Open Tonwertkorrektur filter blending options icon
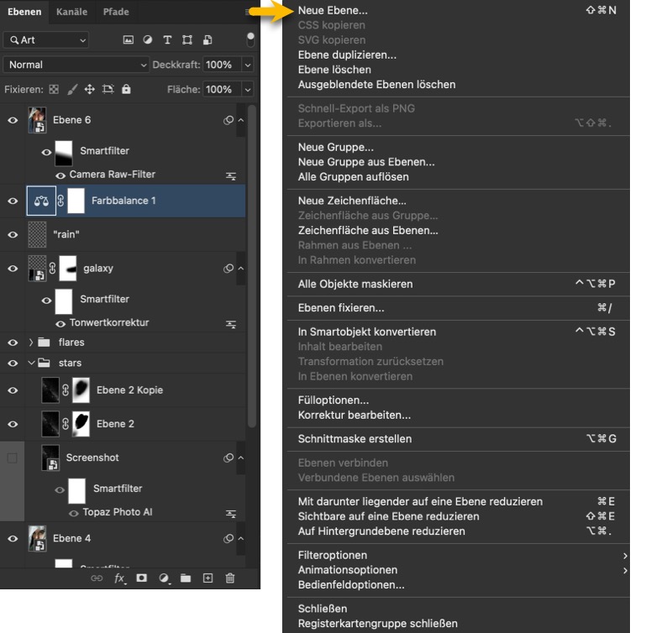The image size is (672, 633). tap(231, 324)
